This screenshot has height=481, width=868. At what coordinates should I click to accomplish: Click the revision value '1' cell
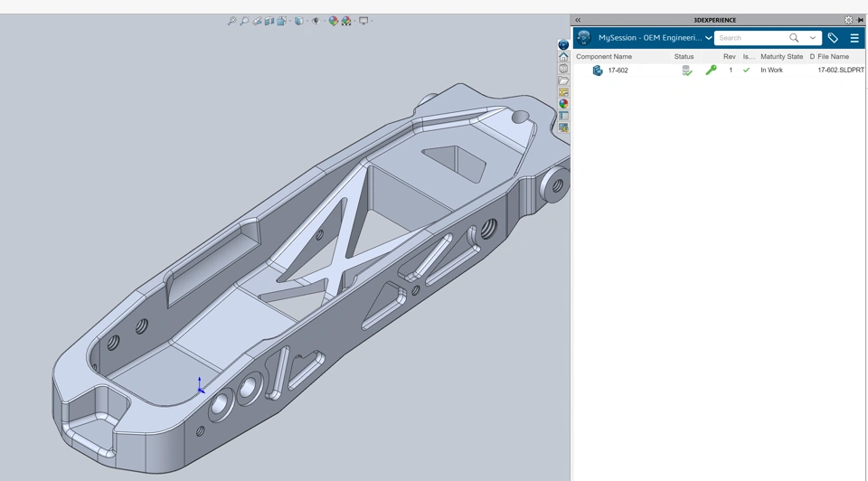(x=731, y=71)
